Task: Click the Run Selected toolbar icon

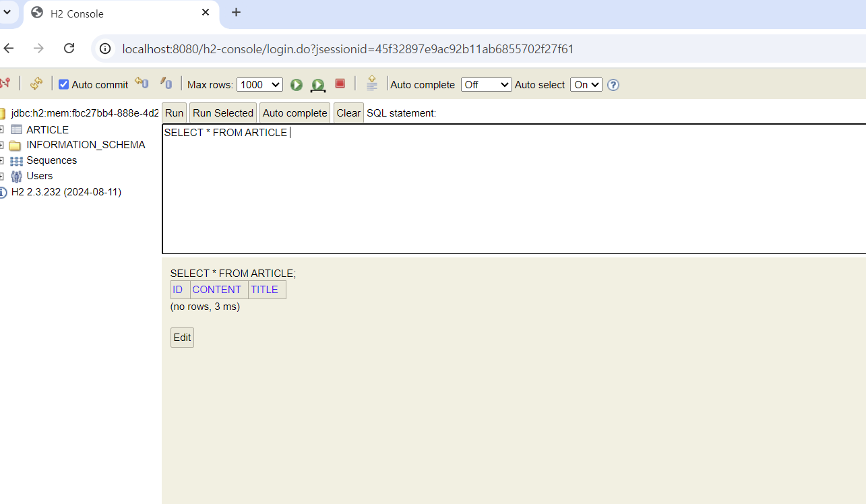Action: pos(318,85)
